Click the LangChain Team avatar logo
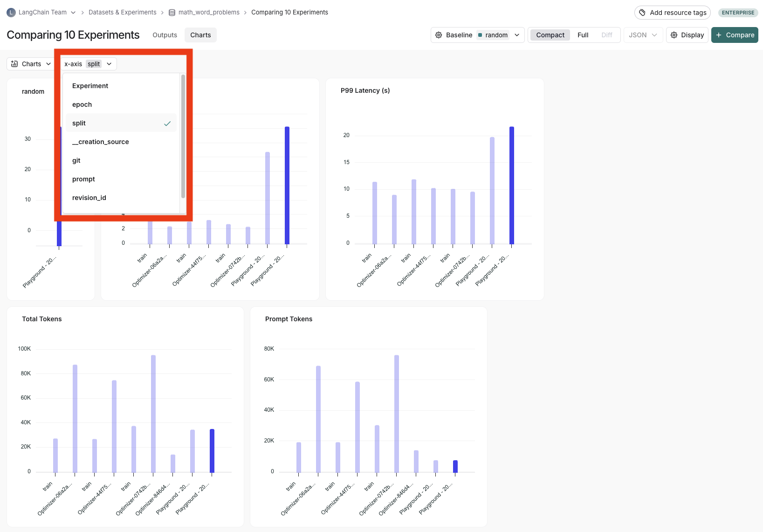The width and height of the screenshot is (763, 532). pyautogui.click(x=11, y=12)
